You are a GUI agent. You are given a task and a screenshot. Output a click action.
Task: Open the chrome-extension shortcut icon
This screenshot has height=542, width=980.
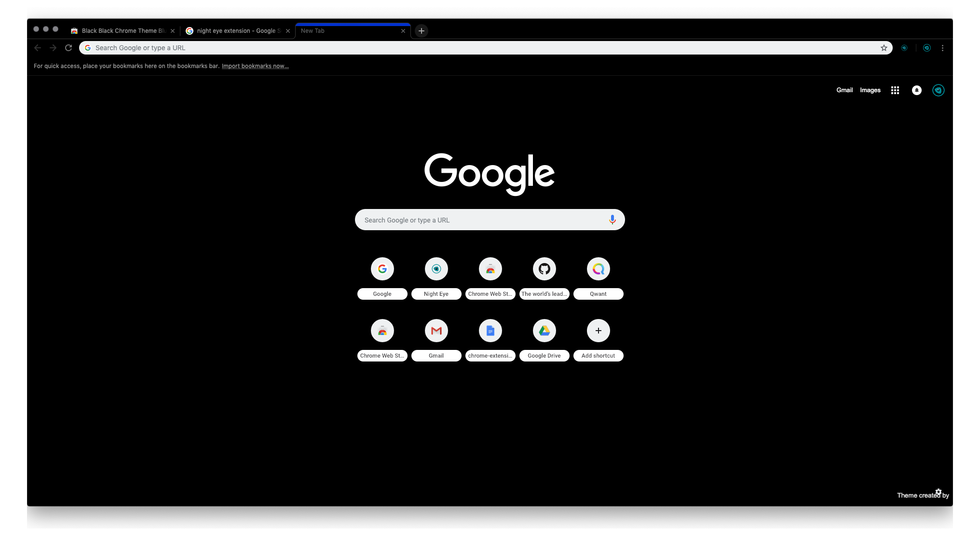490,331
